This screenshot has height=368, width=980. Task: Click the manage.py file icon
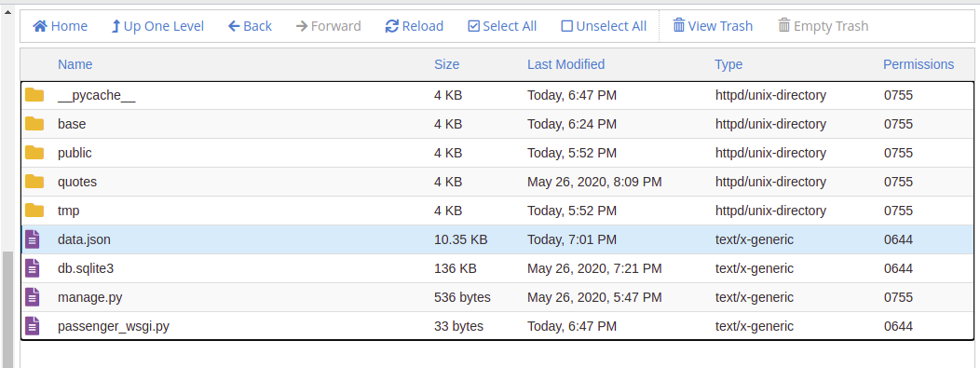(x=33, y=297)
